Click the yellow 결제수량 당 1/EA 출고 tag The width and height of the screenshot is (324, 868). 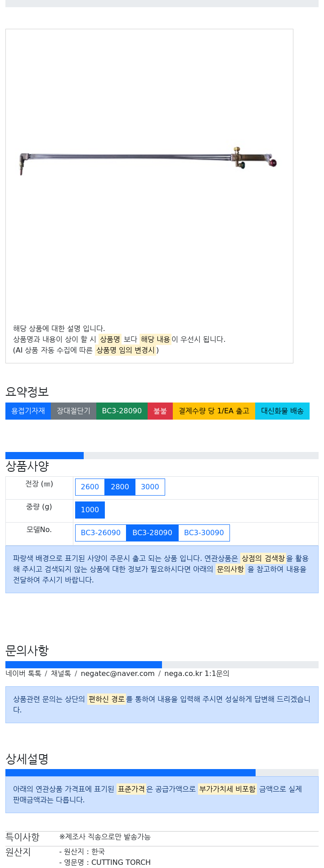pyautogui.click(x=214, y=411)
